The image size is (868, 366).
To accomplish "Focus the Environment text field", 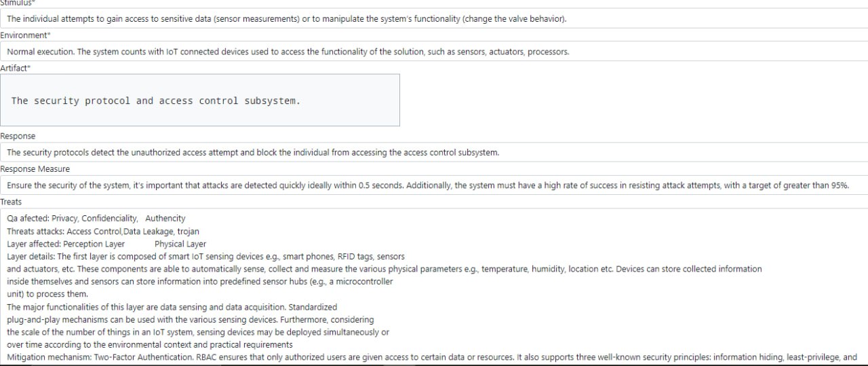I will coord(434,52).
